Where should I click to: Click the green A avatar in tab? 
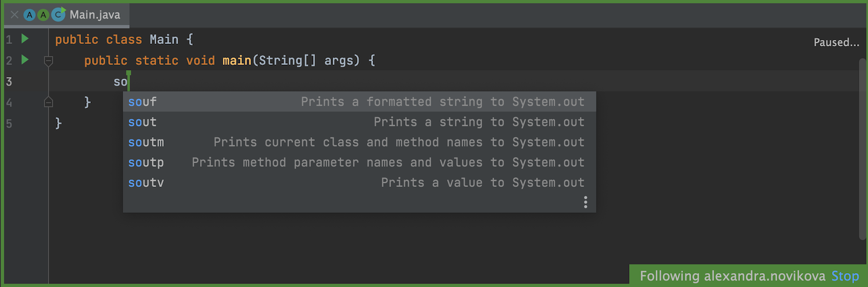(x=43, y=15)
